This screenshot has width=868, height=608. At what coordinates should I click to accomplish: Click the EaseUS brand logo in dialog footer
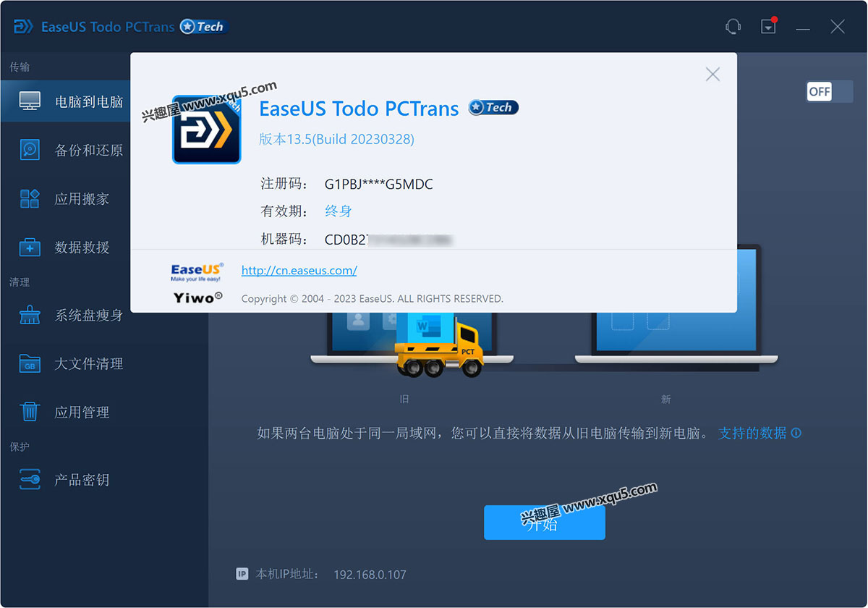coord(197,272)
